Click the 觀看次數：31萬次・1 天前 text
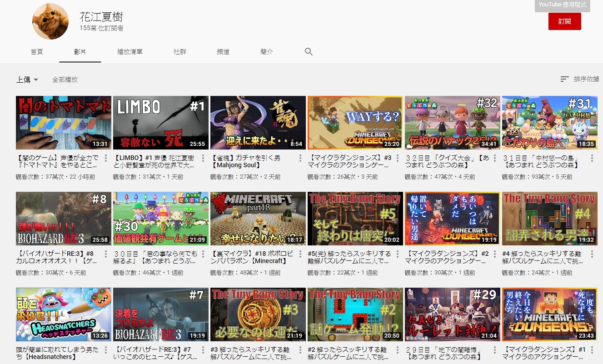603x364 pixels. 149,177
